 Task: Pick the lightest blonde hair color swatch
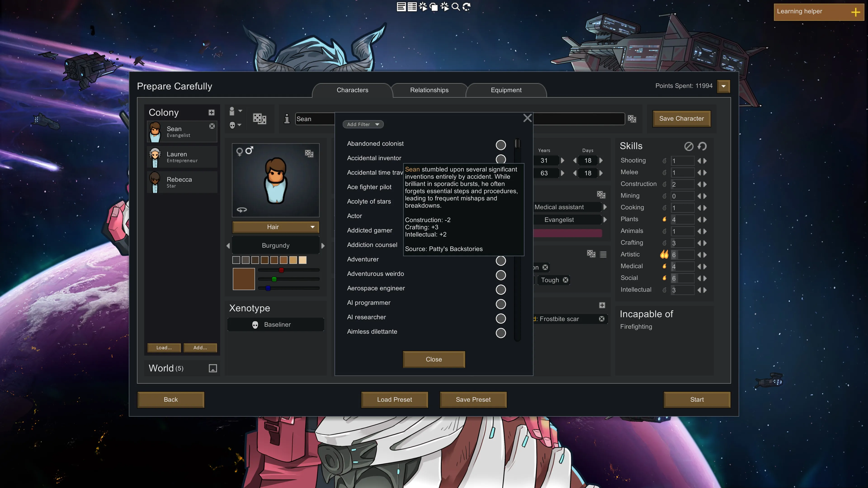point(303,260)
